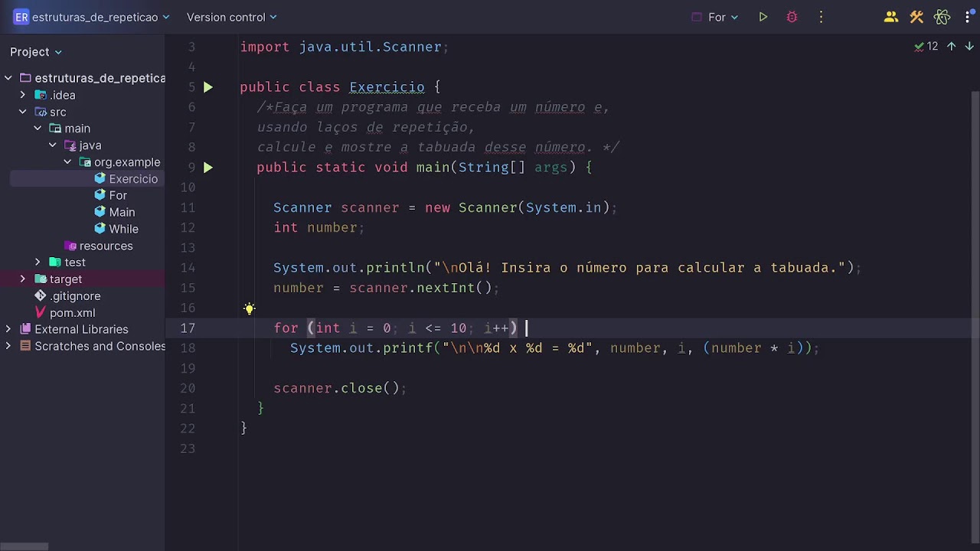
Task: Collapse the src folder arrow
Action: coord(23,112)
